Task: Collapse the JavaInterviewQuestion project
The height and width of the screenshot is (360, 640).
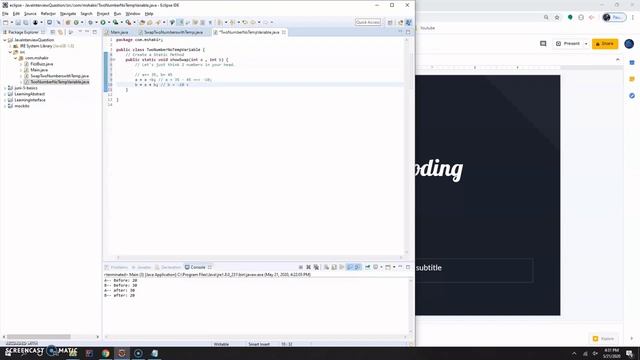Action: pyautogui.click(x=5, y=40)
